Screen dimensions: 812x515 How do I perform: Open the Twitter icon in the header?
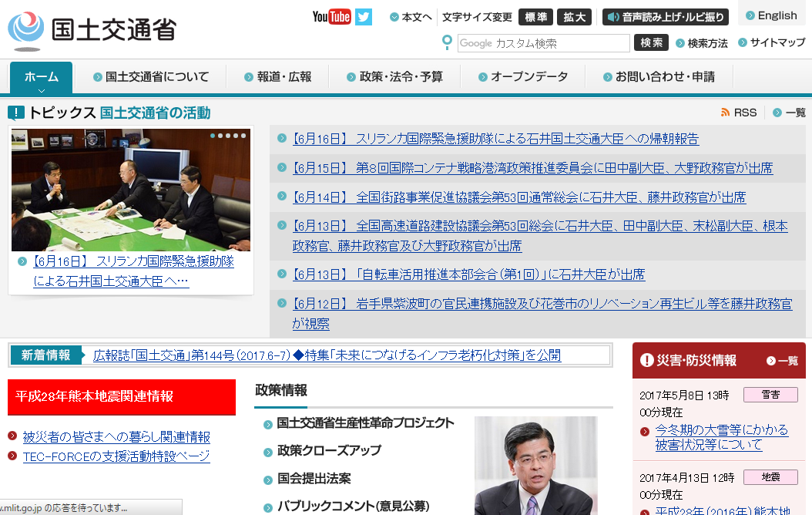pos(362,15)
